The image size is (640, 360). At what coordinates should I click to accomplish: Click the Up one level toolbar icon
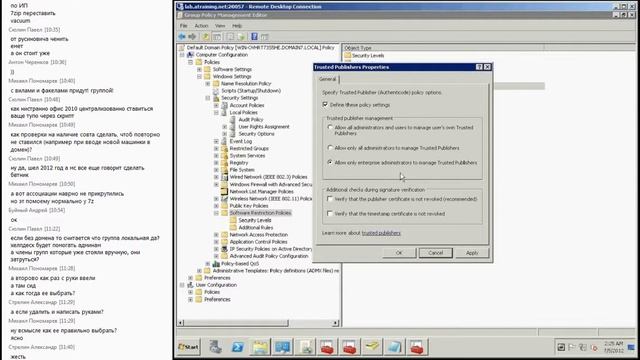coord(206,37)
